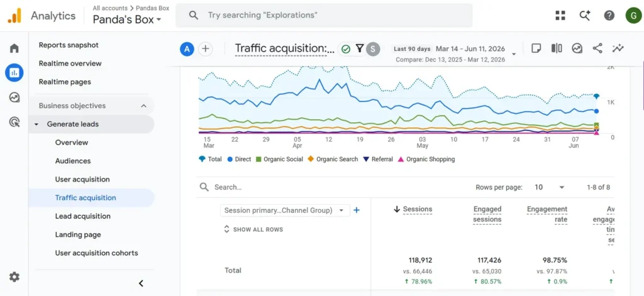
Task: Click the Share this report icon
Action: coord(597,48)
